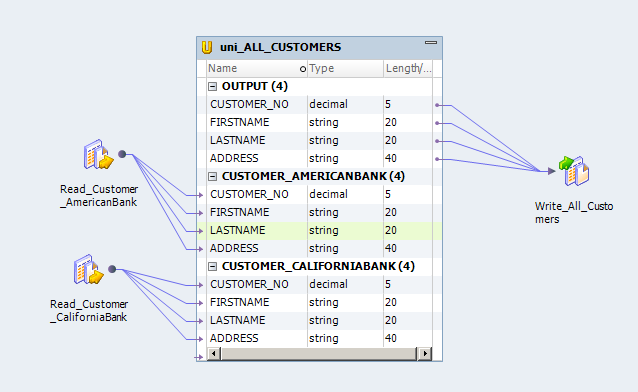The width and height of the screenshot is (638, 392).
Task: Click the horizontal scrollbar left arrow
Action: pos(214,353)
